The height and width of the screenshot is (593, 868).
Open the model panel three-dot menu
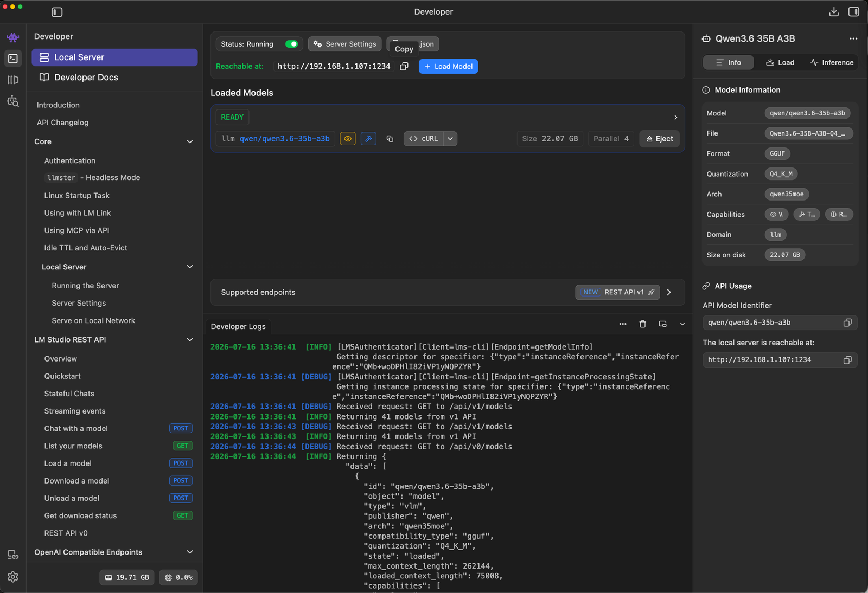click(x=853, y=38)
